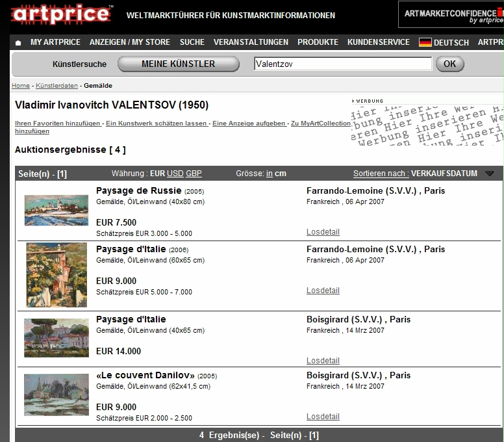Open the MY ARTPRICE menu
This screenshot has width=504, height=442.
click(55, 42)
